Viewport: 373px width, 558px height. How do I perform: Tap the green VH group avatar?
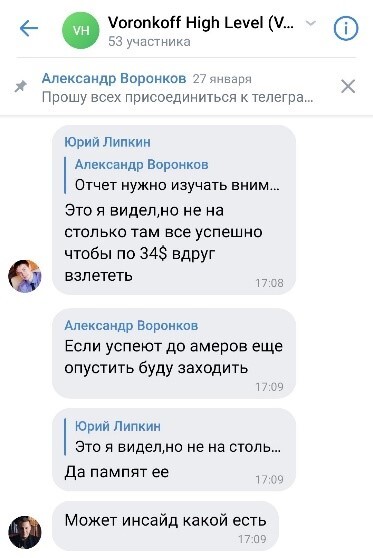pos(81,30)
